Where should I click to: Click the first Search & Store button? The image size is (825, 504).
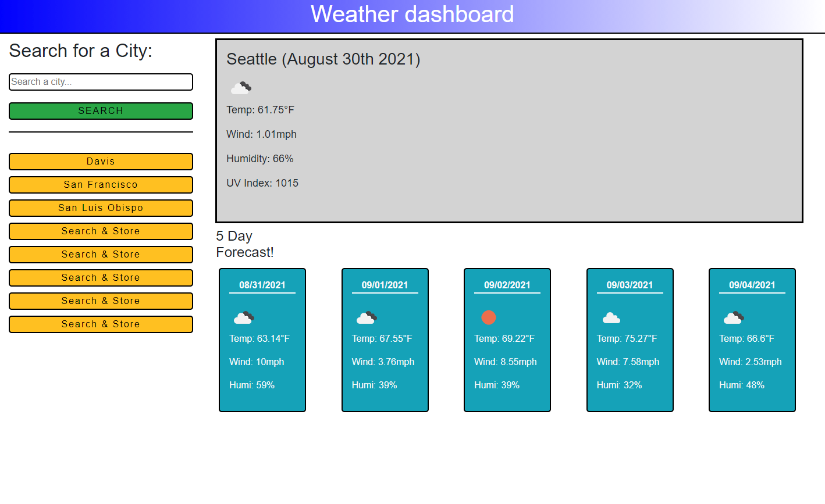101,231
